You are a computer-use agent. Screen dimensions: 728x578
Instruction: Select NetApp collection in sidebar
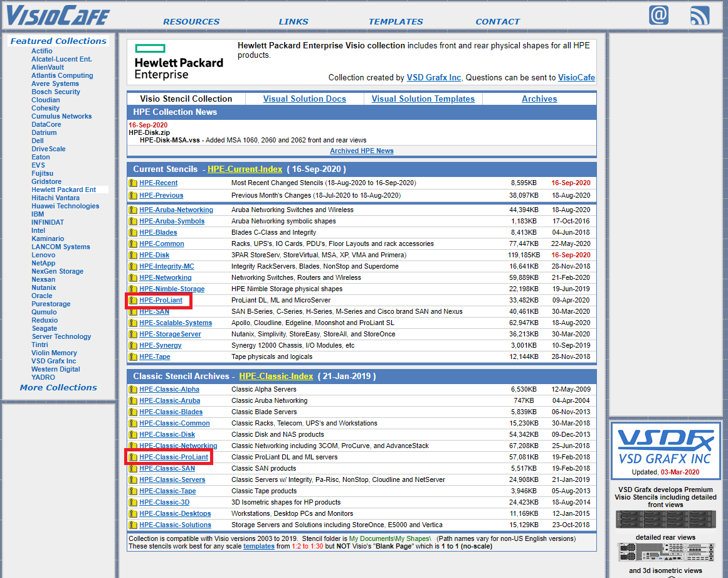pos(43,263)
